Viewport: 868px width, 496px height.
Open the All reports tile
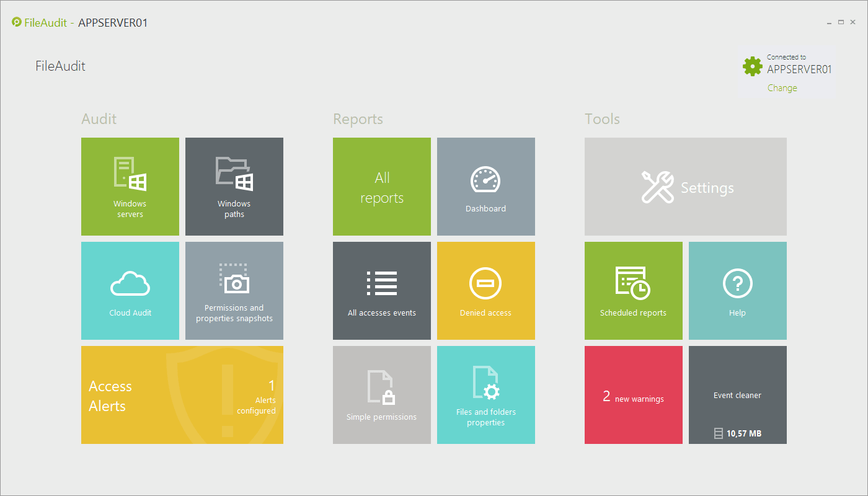[x=382, y=187]
